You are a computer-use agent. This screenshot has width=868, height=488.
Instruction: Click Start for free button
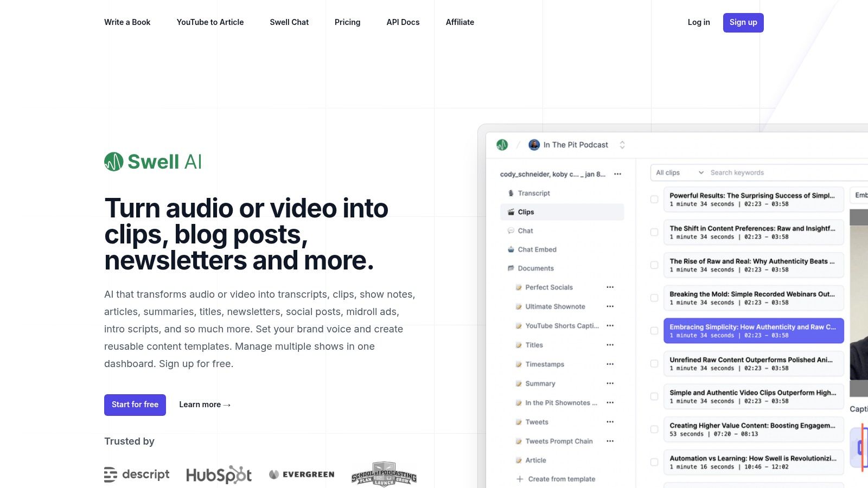click(135, 405)
